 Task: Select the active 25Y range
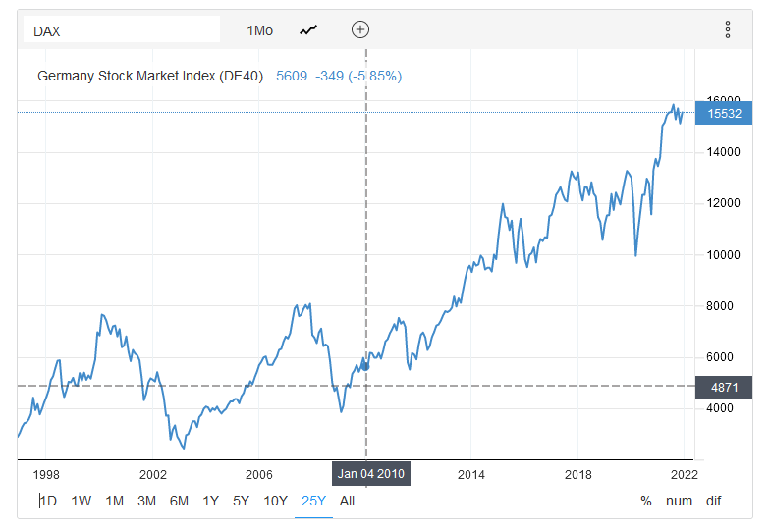[x=313, y=501]
